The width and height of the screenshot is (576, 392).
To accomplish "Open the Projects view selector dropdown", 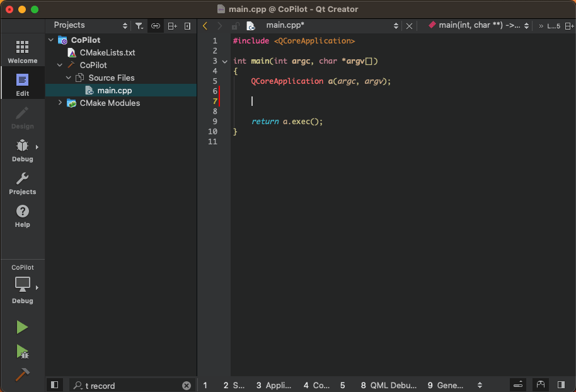I will (124, 25).
